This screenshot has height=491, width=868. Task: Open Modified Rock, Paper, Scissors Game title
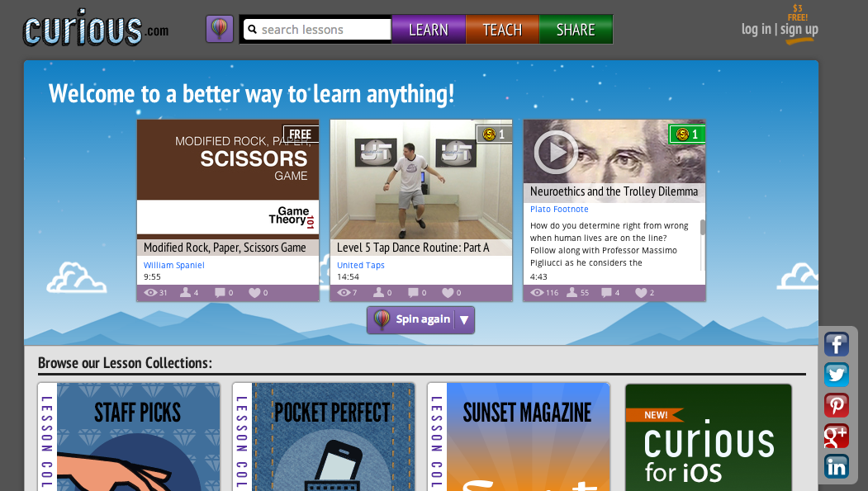point(225,248)
